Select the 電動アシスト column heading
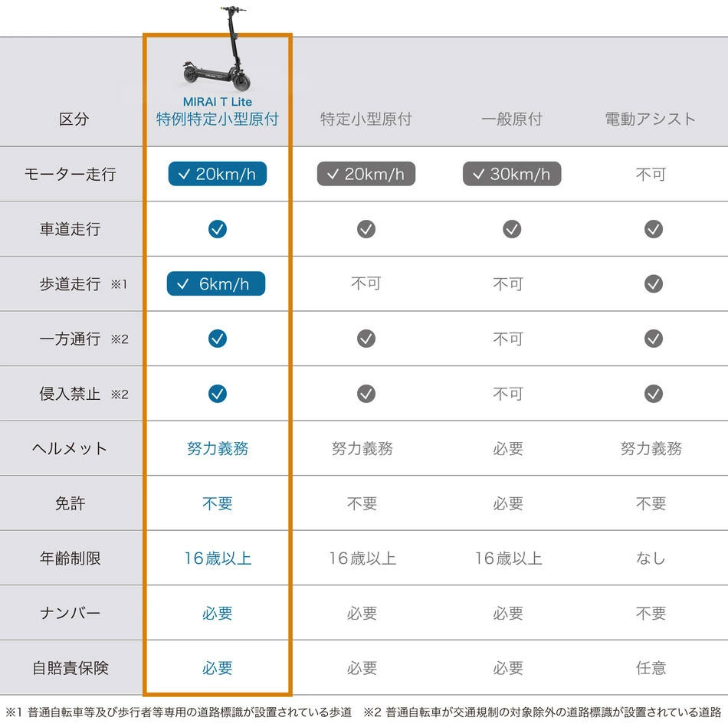This screenshot has width=728, height=727. click(x=651, y=120)
